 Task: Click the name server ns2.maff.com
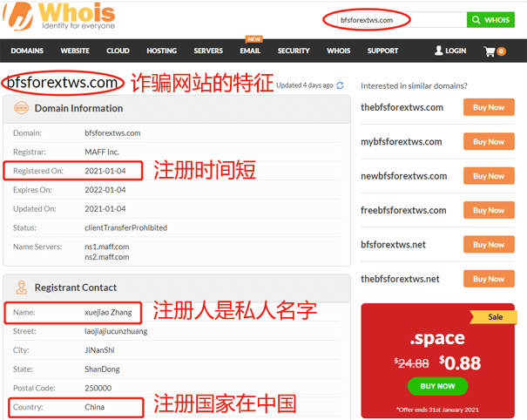(107, 257)
